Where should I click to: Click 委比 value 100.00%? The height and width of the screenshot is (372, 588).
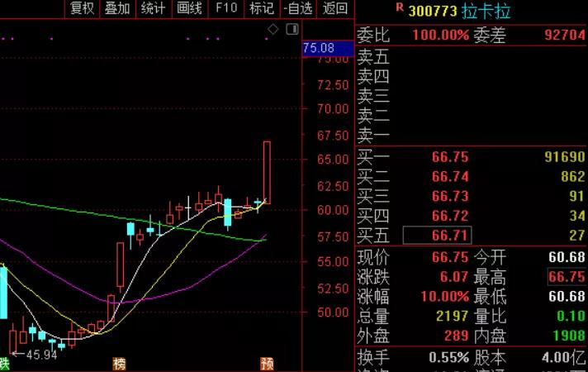441,36
